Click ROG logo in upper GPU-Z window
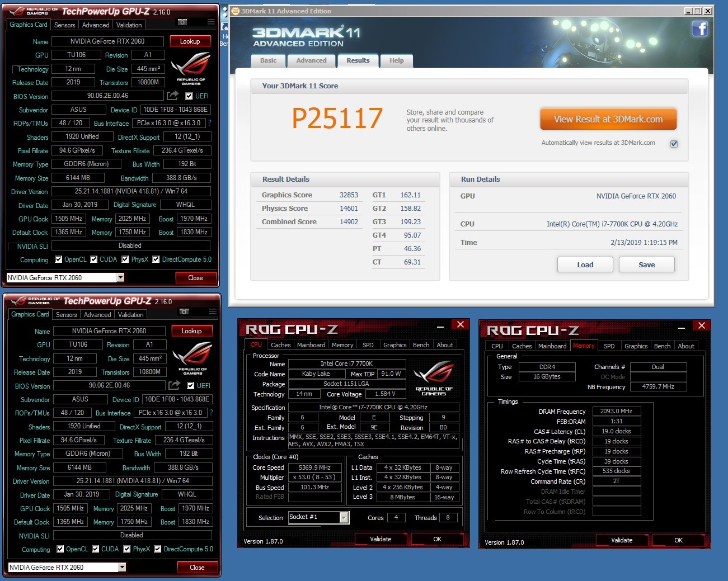Screen dimensions: 728x581 tap(190, 68)
